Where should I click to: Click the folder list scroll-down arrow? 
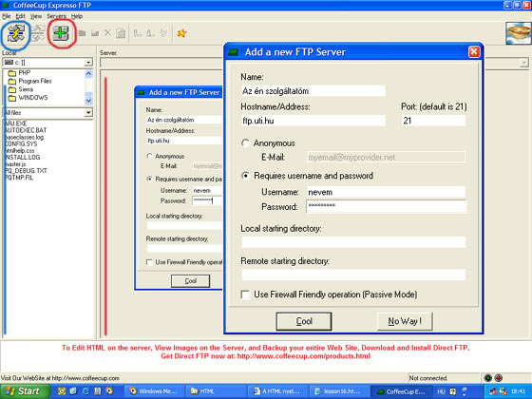pos(88,101)
